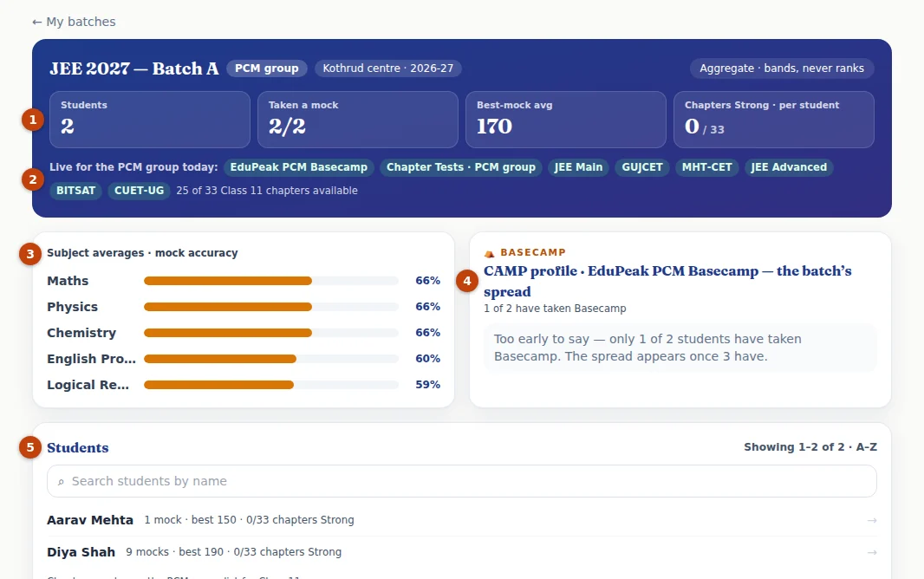This screenshot has width=924, height=579.
Task: Click the arrow on Diya Shah's row
Action: click(872, 552)
